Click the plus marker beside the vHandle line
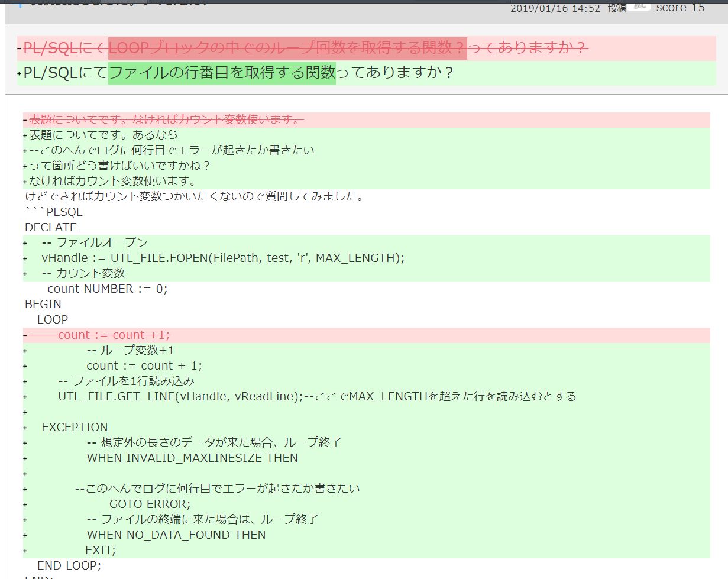Image resolution: width=728 pixels, height=579 pixels. [25, 258]
